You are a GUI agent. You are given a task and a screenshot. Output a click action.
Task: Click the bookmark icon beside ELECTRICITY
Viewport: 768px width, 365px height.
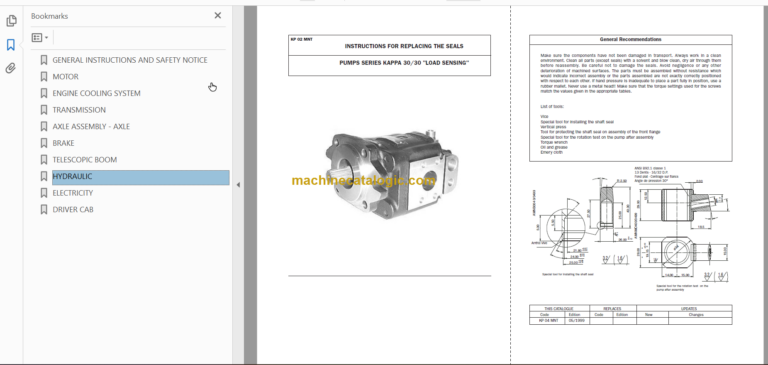click(44, 193)
